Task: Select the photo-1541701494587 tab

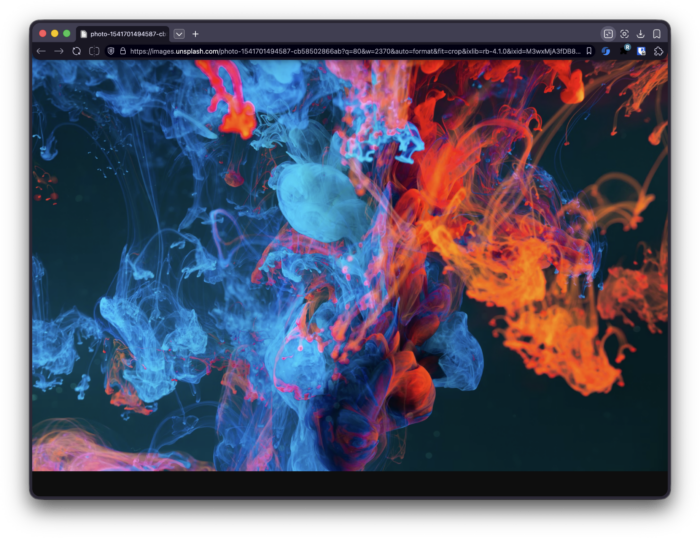Action: tap(124, 34)
